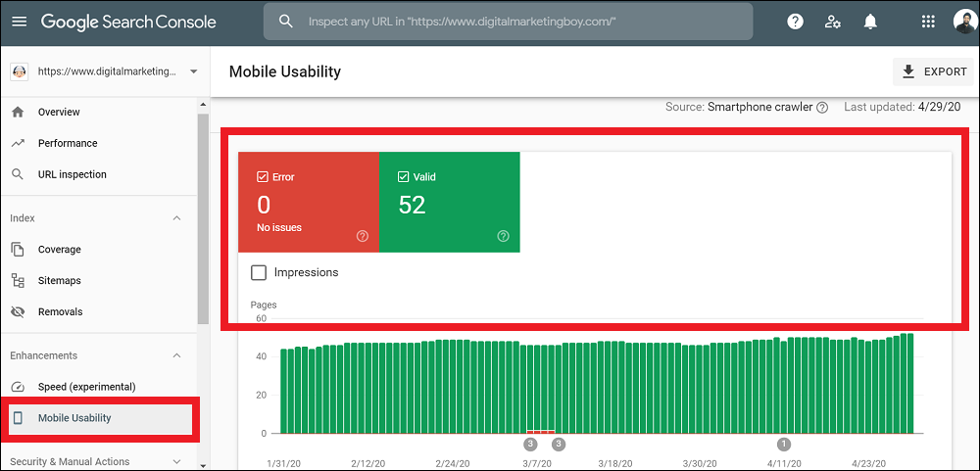The image size is (980, 471).
Task: Click the Inspect any URL search field
Action: (x=508, y=22)
